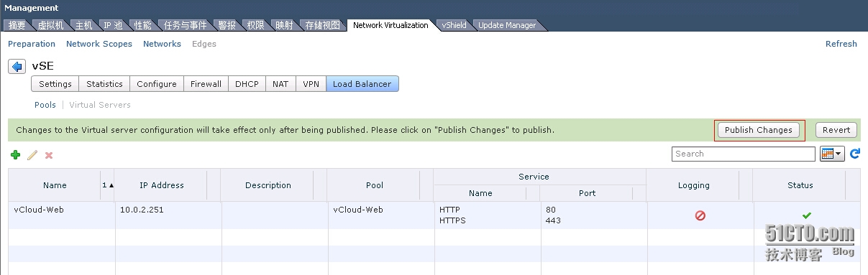868x275 pixels.
Task: Click the Name column header
Action: click(55, 185)
